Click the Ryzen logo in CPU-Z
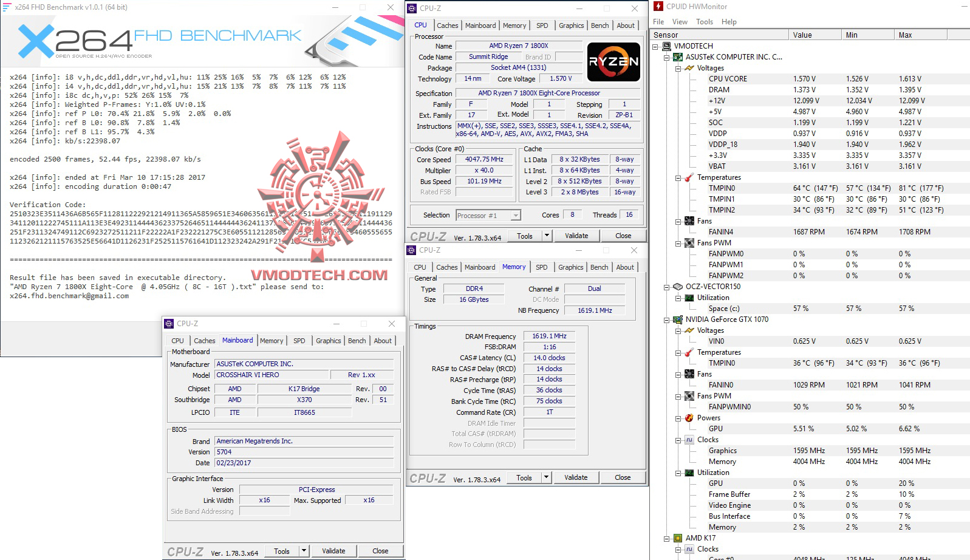Screen dimensions: 970x560 [x=613, y=61]
